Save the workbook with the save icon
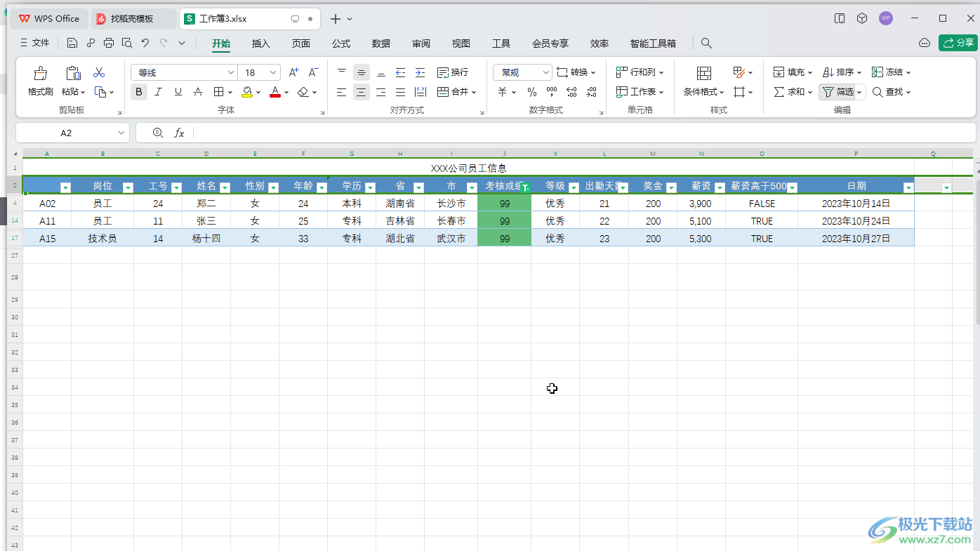This screenshot has height=551, width=980. coord(72,43)
